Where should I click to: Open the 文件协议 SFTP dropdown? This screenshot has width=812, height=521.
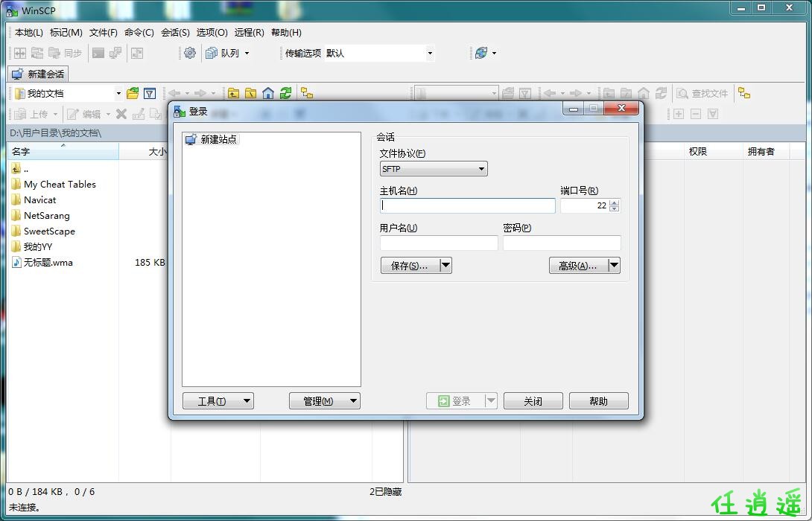tap(434, 169)
